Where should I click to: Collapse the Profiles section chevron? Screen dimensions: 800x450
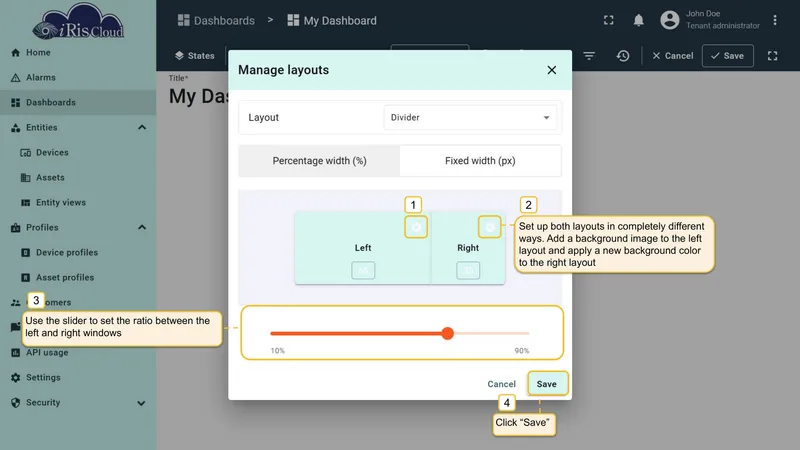pyautogui.click(x=142, y=228)
